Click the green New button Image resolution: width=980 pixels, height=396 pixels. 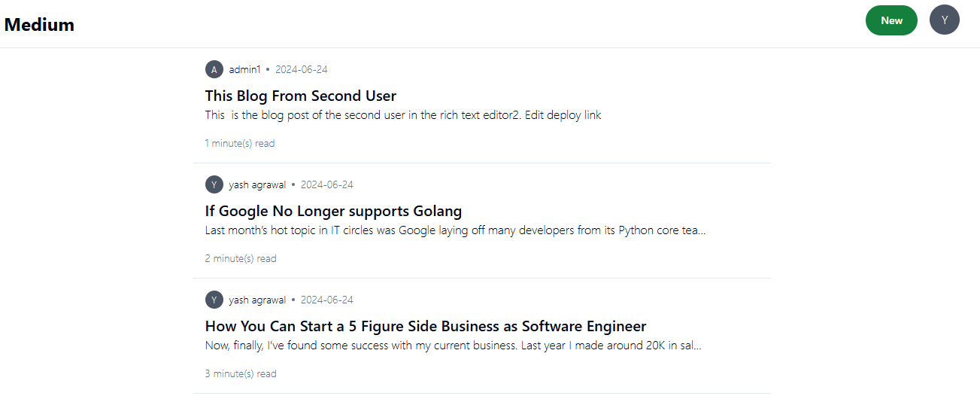tap(891, 20)
